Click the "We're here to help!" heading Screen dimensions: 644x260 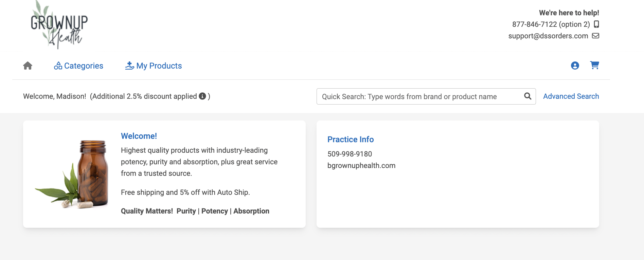coord(569,13)
